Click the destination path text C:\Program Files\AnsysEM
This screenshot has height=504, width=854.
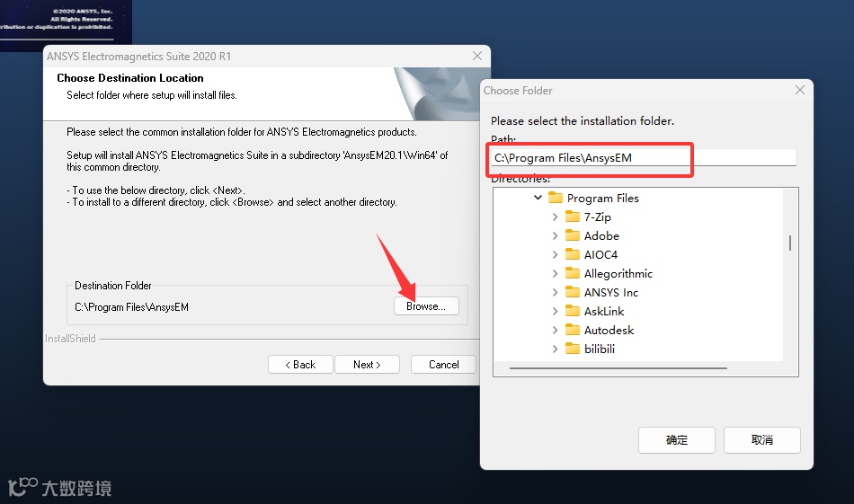tap(132, 307)
